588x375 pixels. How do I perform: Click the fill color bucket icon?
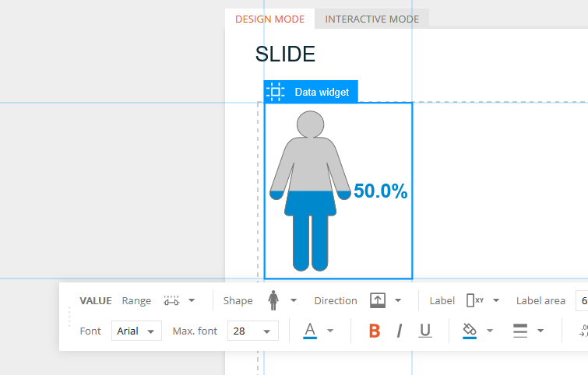coord(470,331)
